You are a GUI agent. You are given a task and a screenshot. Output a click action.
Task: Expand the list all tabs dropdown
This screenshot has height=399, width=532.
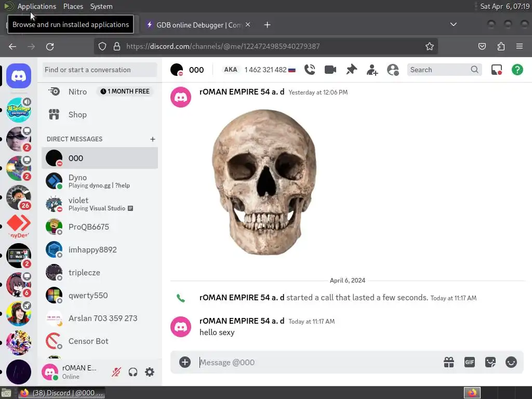pyautogui.click(x=453, y=24)
